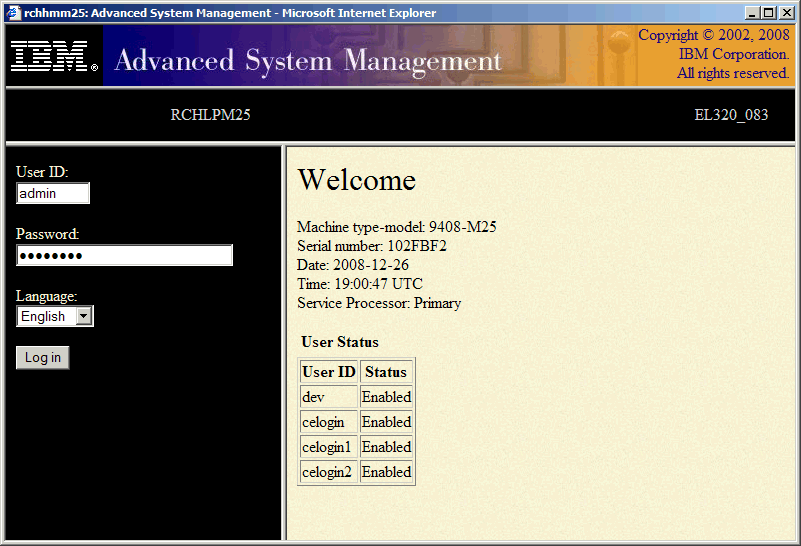Click the dev user cell

(329, 397)
